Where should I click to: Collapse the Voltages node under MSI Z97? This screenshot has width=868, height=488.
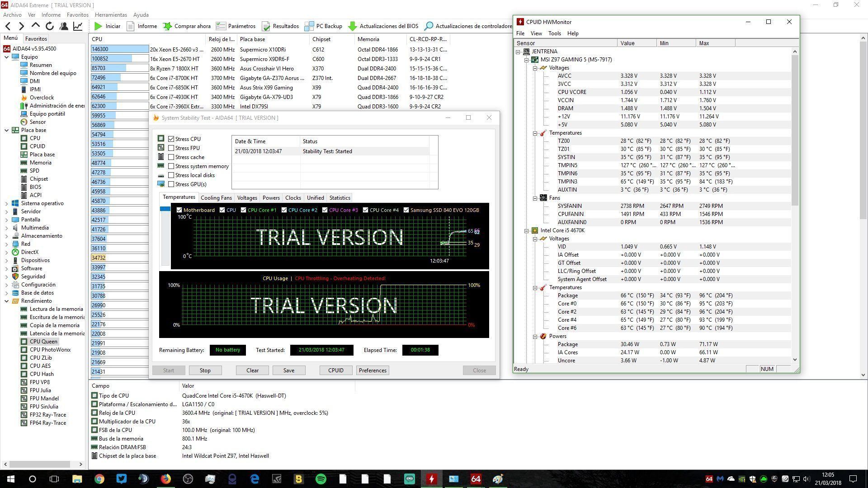coord(535,68)
